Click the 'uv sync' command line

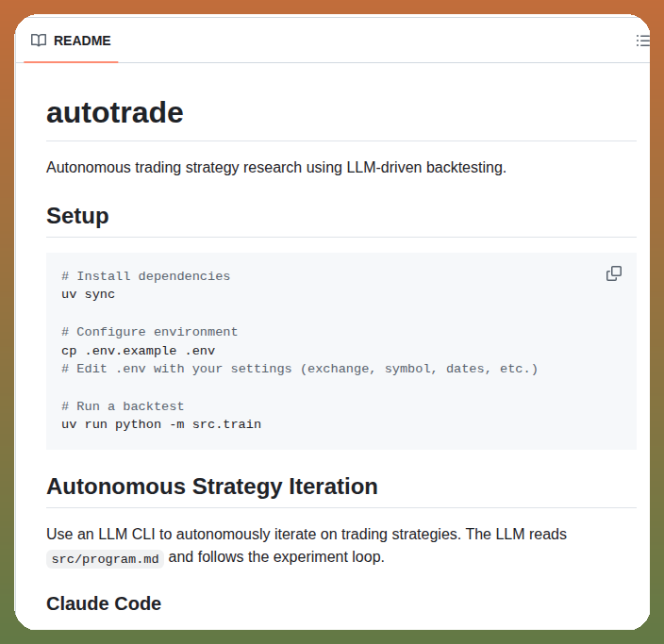tap(88, 294)
